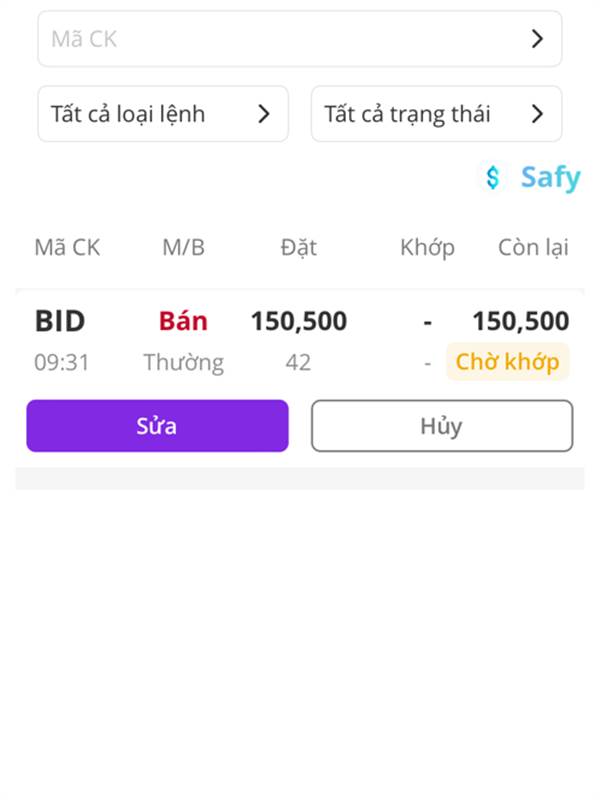The width and height of the screenshot is (600, 800).
Task: Click the Chờ khớp status badge
Action: coord(507,362)
